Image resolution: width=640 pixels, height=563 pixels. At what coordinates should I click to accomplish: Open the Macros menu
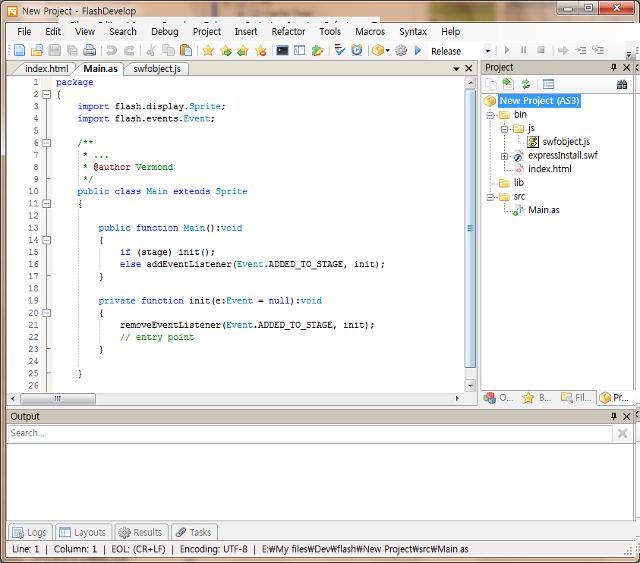click(x=370, y=31)
